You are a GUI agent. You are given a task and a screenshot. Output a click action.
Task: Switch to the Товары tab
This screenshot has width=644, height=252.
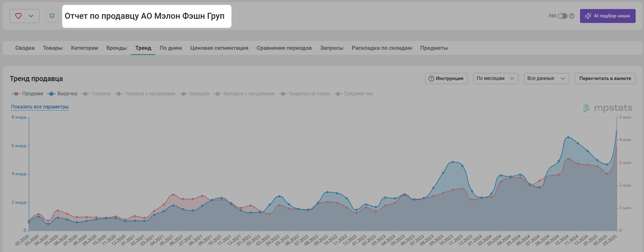[x=53, y=48]
